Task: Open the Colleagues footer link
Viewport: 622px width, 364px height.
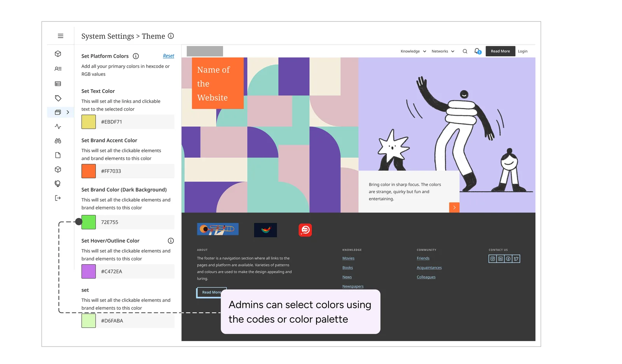Action: (426, 277)
